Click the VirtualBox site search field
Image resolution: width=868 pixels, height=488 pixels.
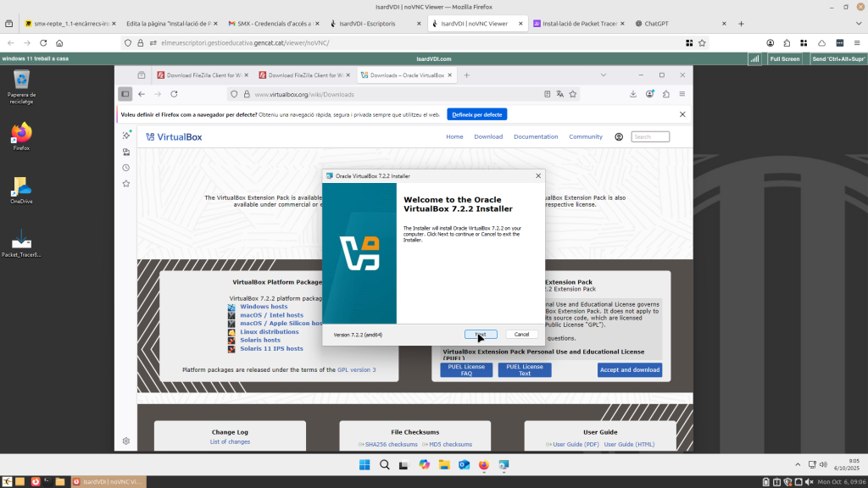tap(650, 136)
